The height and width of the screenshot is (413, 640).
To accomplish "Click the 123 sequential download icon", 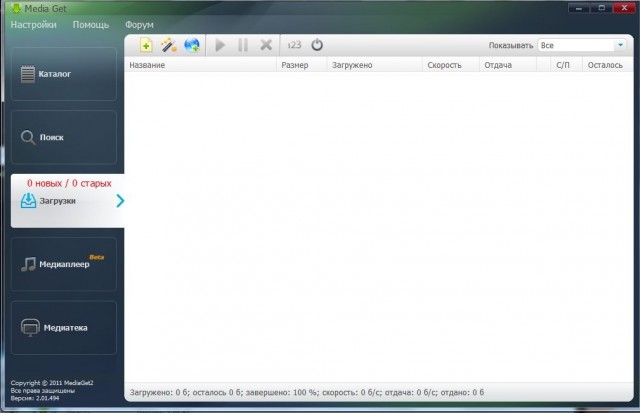I will pyautogui.click(x=294, y=45).
